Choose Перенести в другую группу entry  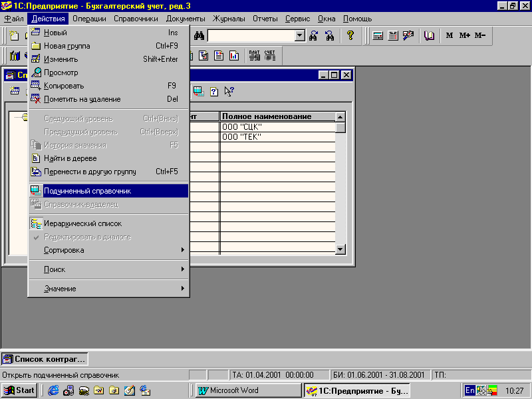108,172
